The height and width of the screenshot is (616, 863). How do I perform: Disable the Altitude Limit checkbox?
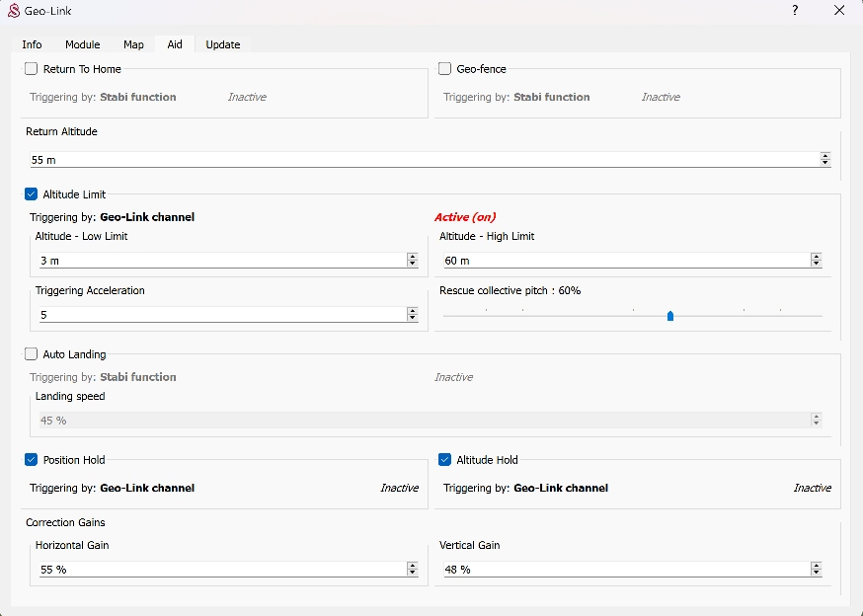coord(32,194)
